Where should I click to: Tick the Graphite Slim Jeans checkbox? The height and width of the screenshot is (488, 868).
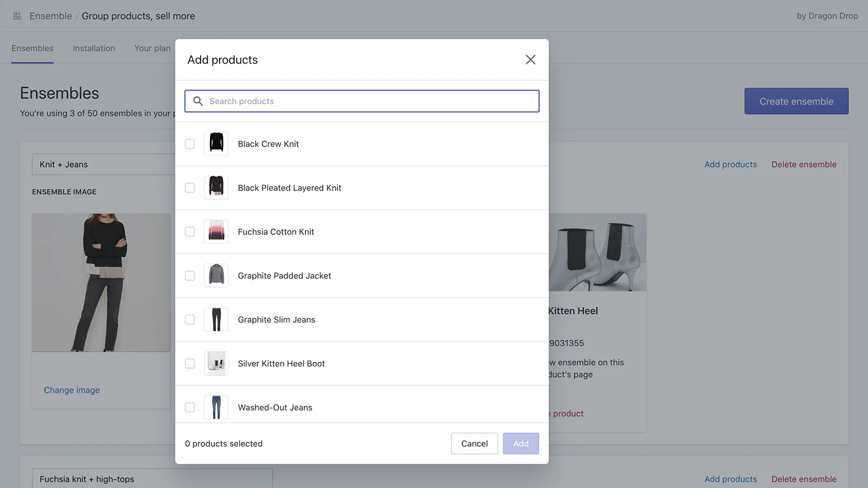click(190, 319)
